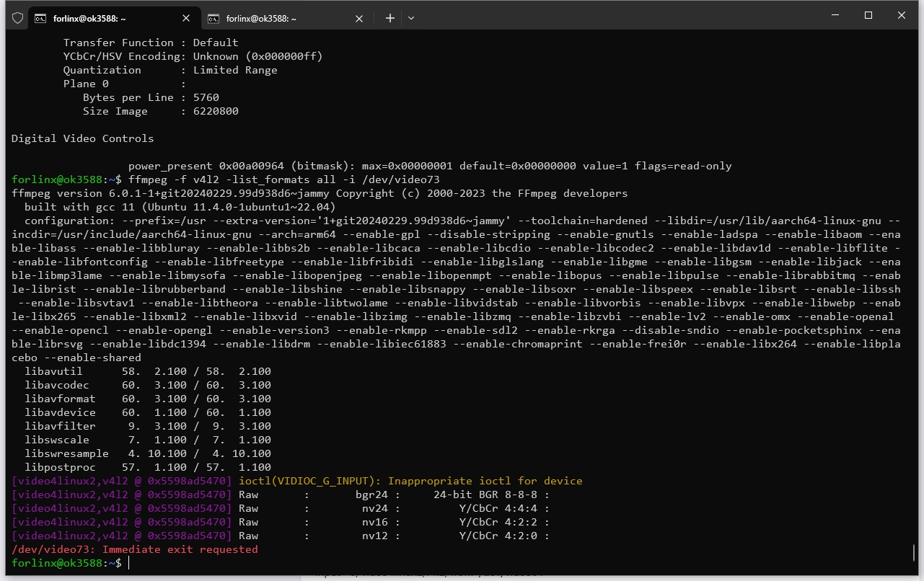The image size is (924, 581).
Task: Close the Windows Terminal window
Action: point(902,15)
